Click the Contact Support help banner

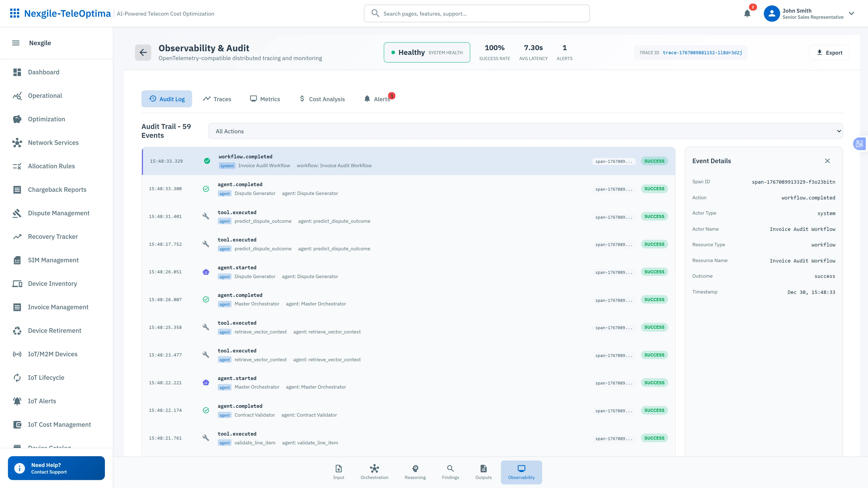(x=56, y=468)
